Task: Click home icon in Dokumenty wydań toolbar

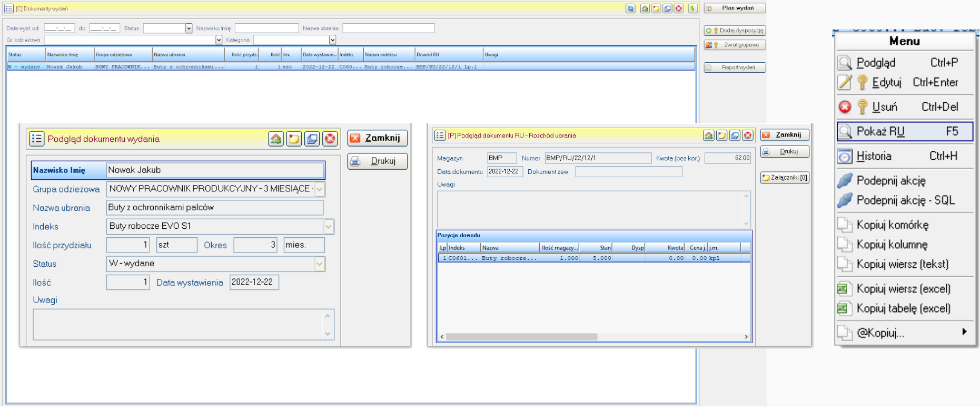Action: (x=645, y=8)
